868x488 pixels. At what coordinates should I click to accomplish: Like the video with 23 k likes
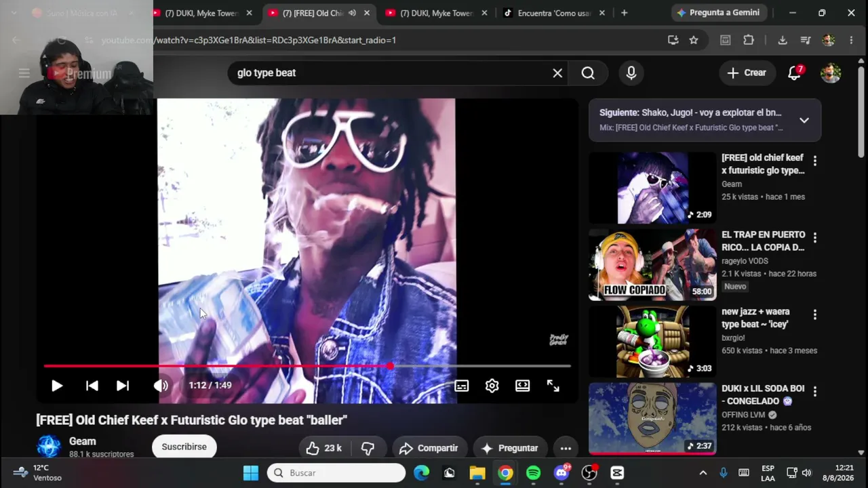pyautogui.click(x=323, y=448)
